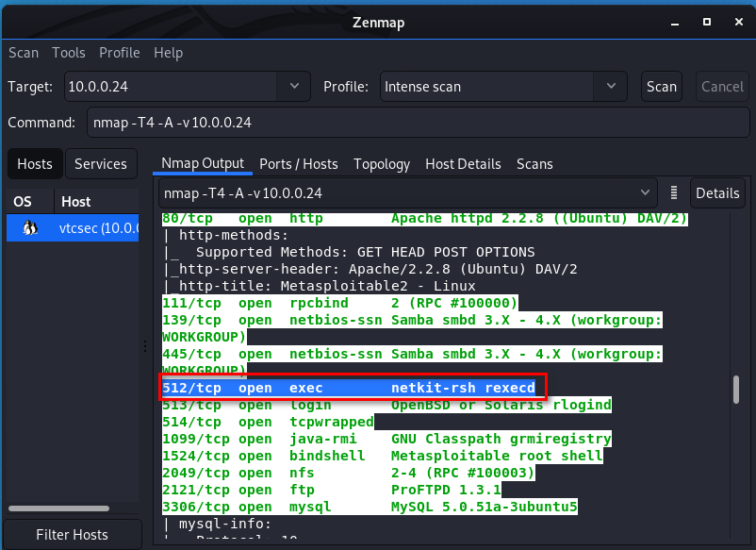Open the Target dropdown arrow

tap(294, 87)
